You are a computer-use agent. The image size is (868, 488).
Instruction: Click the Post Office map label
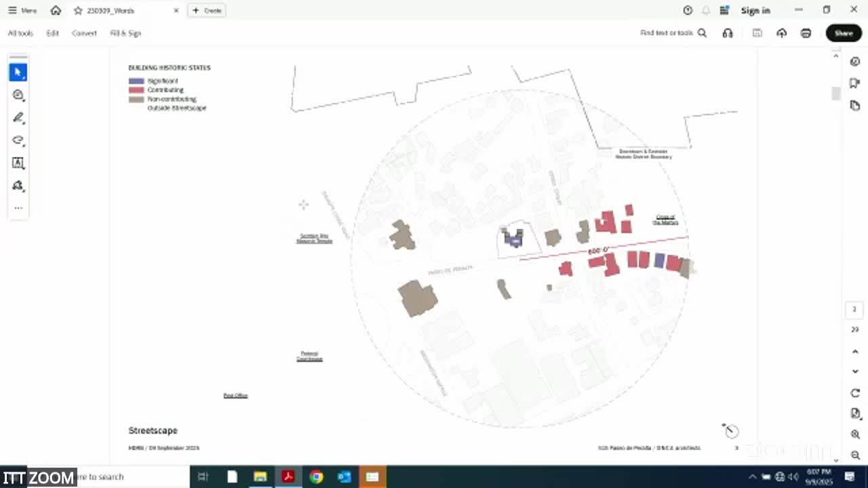click(236, 395)
